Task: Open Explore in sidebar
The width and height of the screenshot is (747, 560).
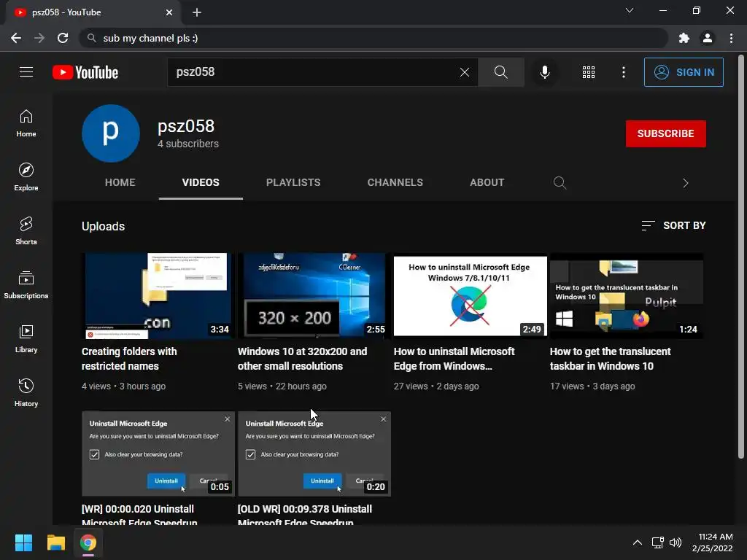Action: (26, 177)
